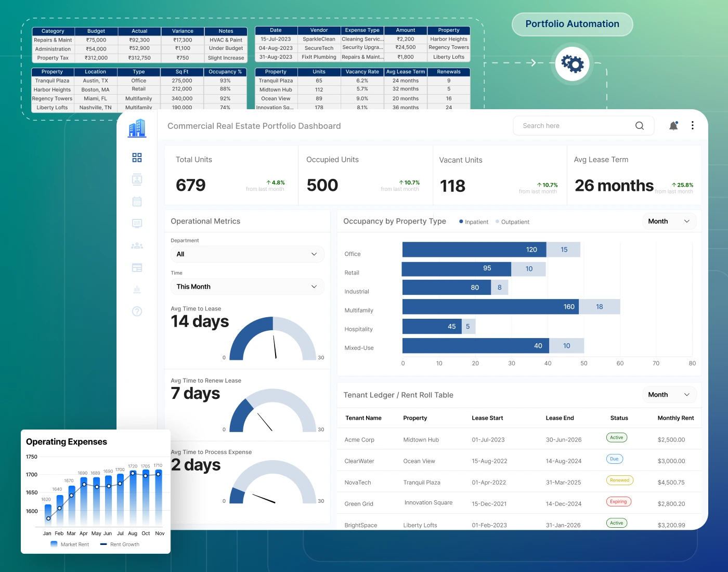Select the Office bar showing 120
Screen dimensions: 728x572
[474, 250]
